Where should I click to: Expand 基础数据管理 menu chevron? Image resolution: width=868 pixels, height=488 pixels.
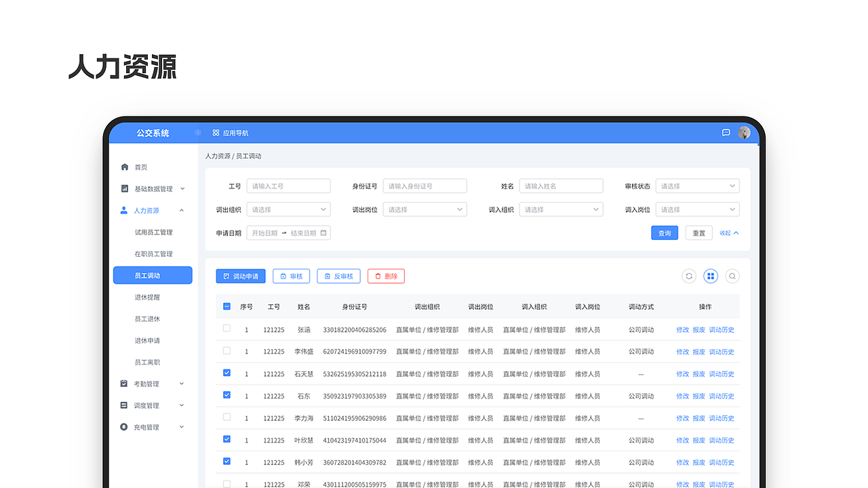tap(182, 188)
